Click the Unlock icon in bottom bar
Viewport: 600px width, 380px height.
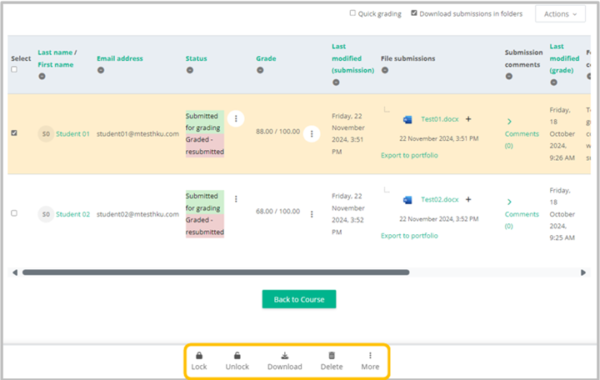tap(237, 356)
